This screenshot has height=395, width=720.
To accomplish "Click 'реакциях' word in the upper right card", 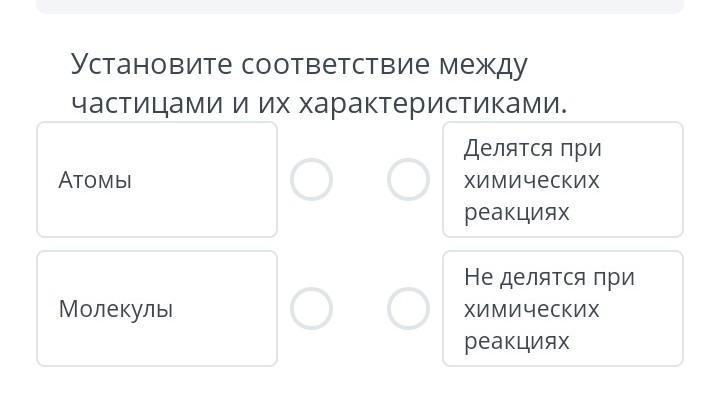I will coord(517,213).
